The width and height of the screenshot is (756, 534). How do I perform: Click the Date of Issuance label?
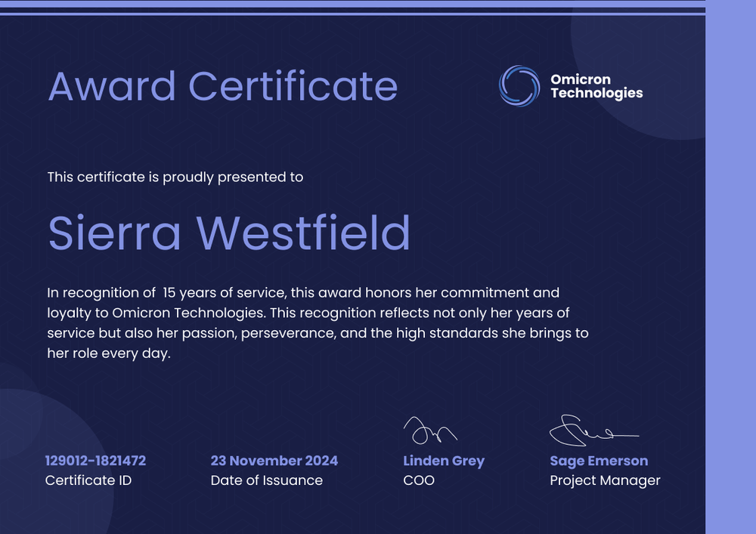click(x=266, y=480)
